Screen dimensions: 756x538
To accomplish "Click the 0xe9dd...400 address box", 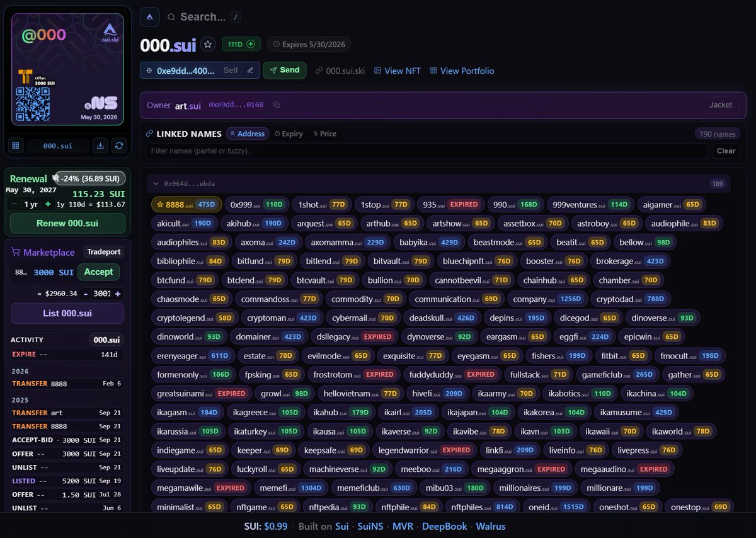I will (x=200, y=70).
